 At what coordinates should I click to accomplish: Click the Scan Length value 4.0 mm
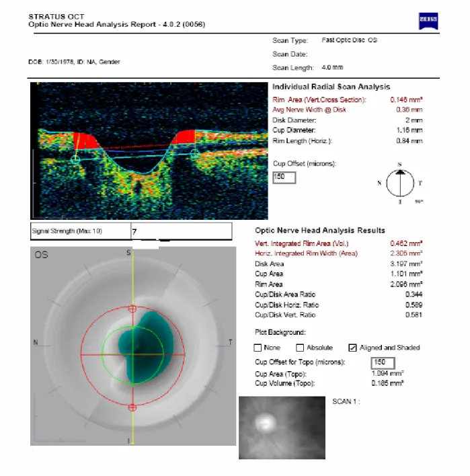click(332, 67)
